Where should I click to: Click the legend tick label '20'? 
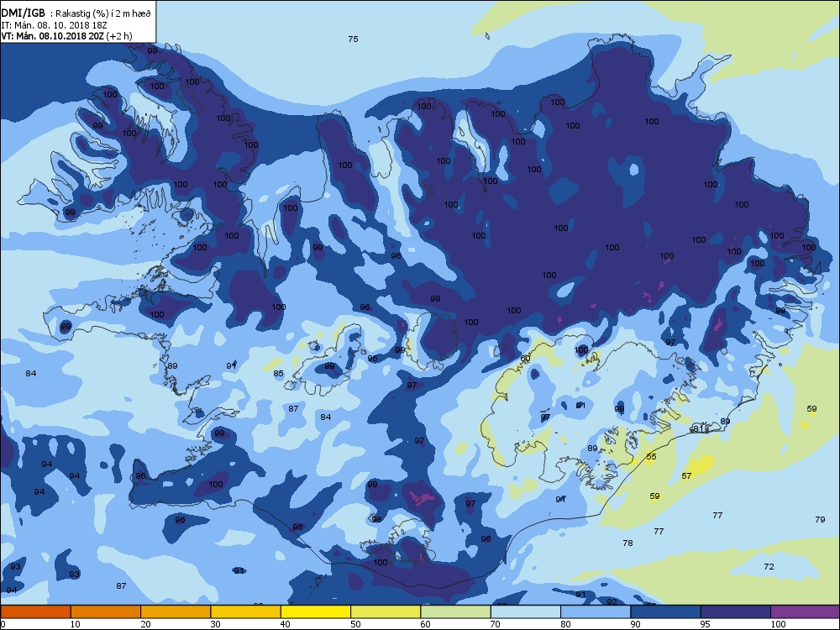click(x=145, y=624)
